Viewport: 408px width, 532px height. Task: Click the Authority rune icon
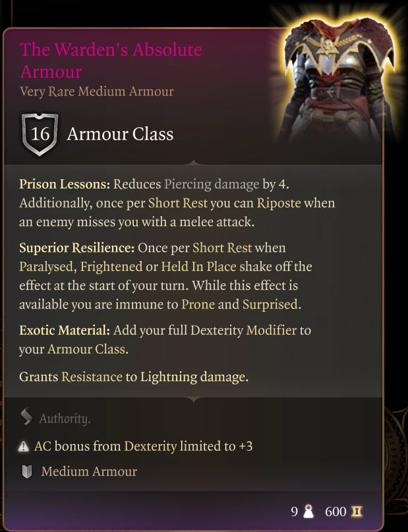pos(26,417)
